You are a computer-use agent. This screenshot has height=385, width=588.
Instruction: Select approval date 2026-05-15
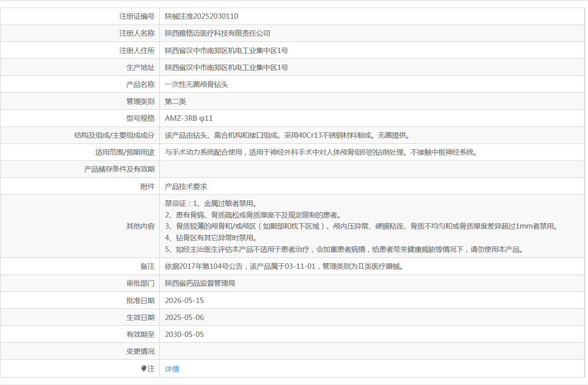(184, 300)
